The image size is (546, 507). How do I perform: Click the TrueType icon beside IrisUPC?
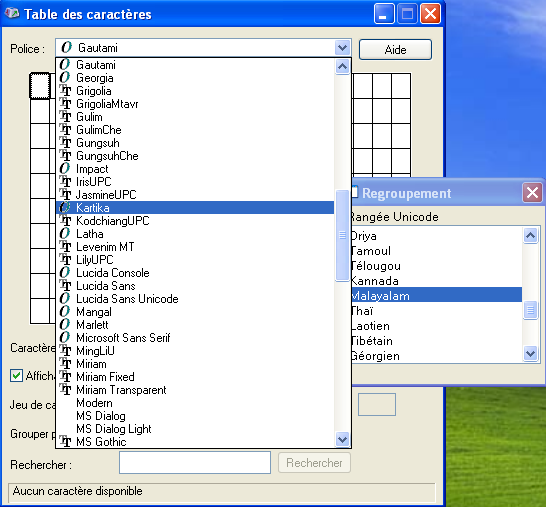[65, 182]
